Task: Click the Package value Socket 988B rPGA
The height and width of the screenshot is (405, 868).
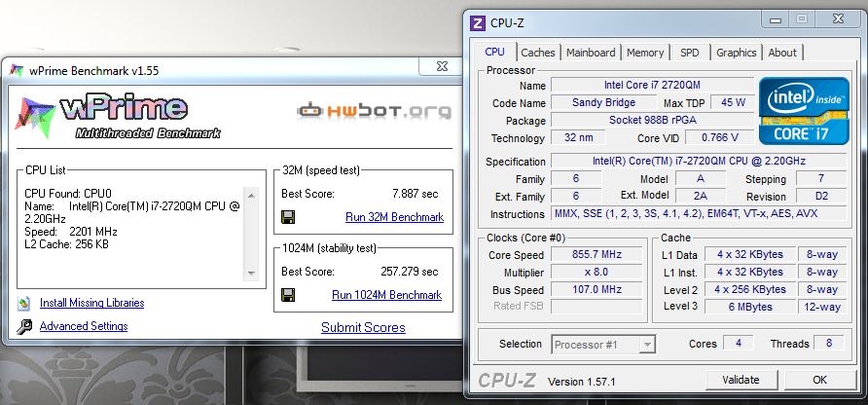Action: (653, 120)
